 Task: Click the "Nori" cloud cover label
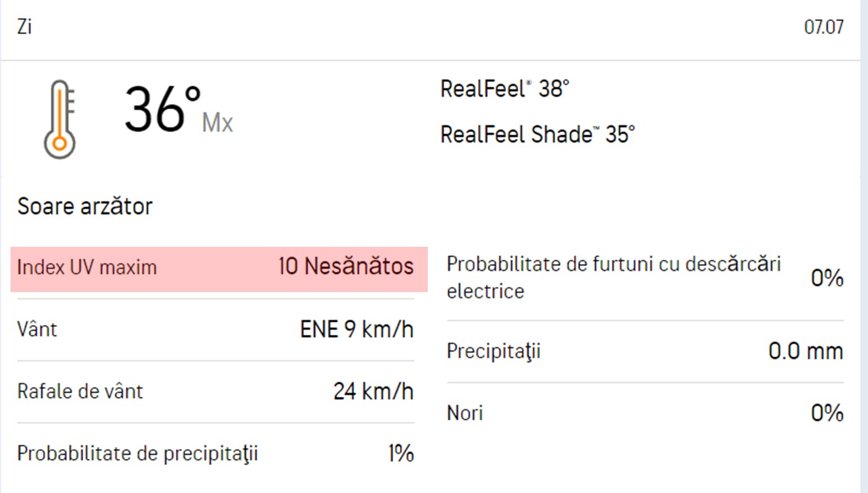pyautogui.click(x=464, y=413)
